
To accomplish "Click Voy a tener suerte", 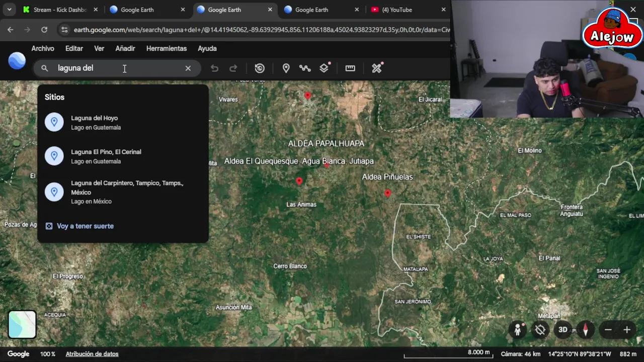I will pyautogui.click(x=79, y=226).
